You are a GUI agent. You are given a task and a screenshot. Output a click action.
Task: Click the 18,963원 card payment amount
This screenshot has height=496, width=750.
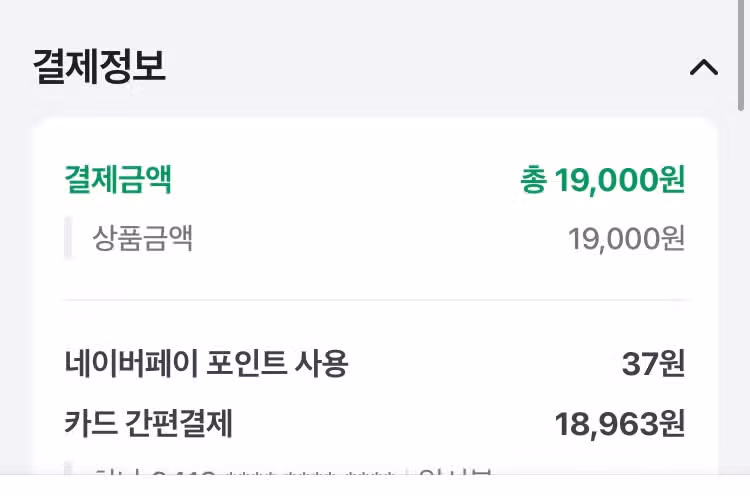click(x=620, y=424)
